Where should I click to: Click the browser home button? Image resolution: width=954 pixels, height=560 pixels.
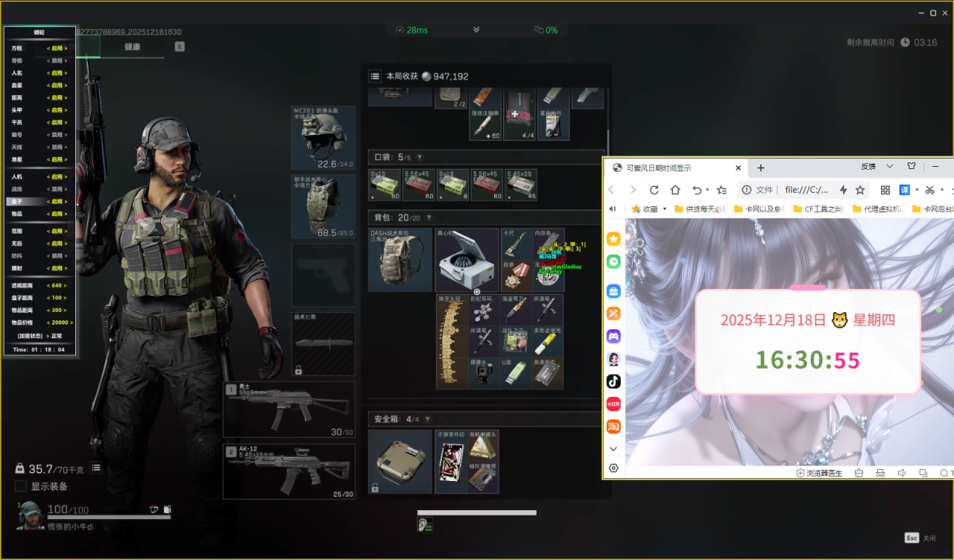pos(675,190)
